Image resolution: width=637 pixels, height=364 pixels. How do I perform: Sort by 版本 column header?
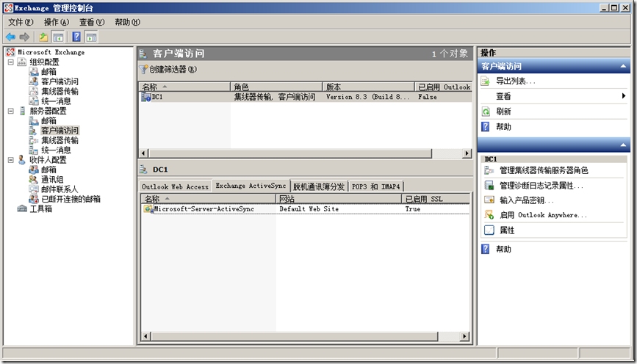pyautogui.click(x=369, y=87)
